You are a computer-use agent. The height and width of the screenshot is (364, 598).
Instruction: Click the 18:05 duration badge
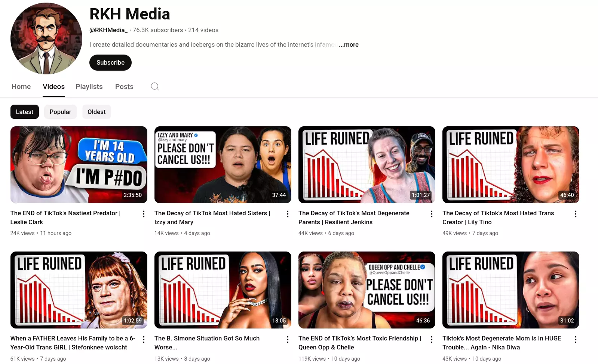pyautogui.click(x=279, y=321)
